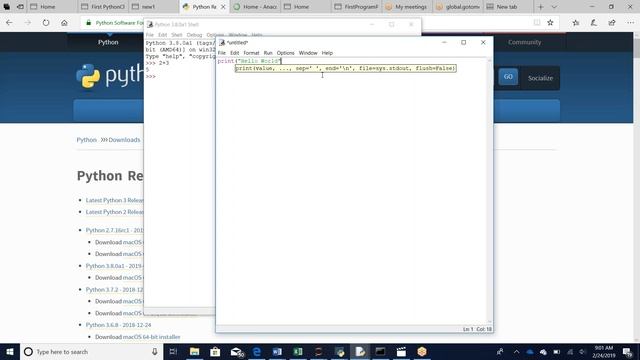
Task: Open the File menu in the untitled editor
Action: click(222, 53)
